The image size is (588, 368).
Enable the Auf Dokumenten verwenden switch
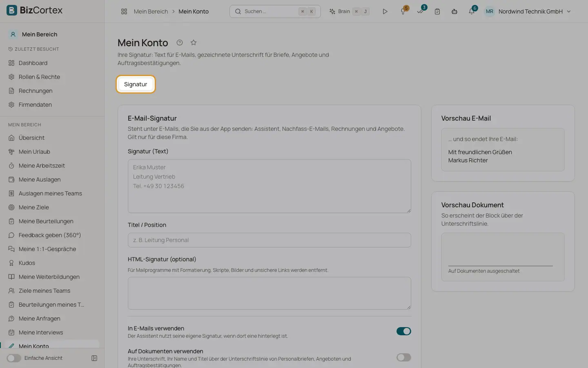[403, 357]
